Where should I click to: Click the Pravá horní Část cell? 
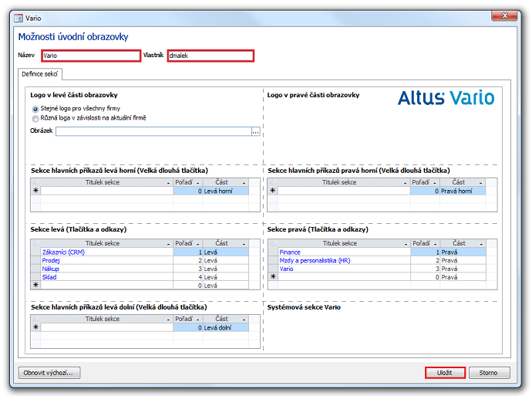pyautogui.click(x=463, y=191)
